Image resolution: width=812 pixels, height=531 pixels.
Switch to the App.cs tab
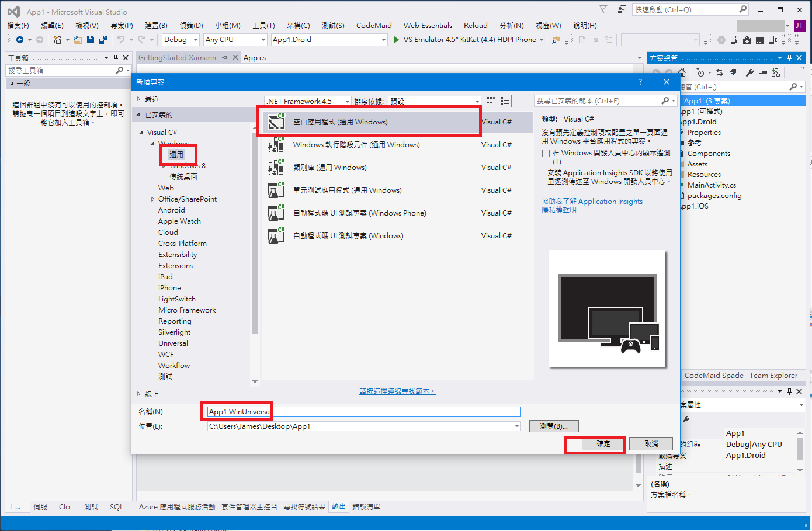(255, 58)
